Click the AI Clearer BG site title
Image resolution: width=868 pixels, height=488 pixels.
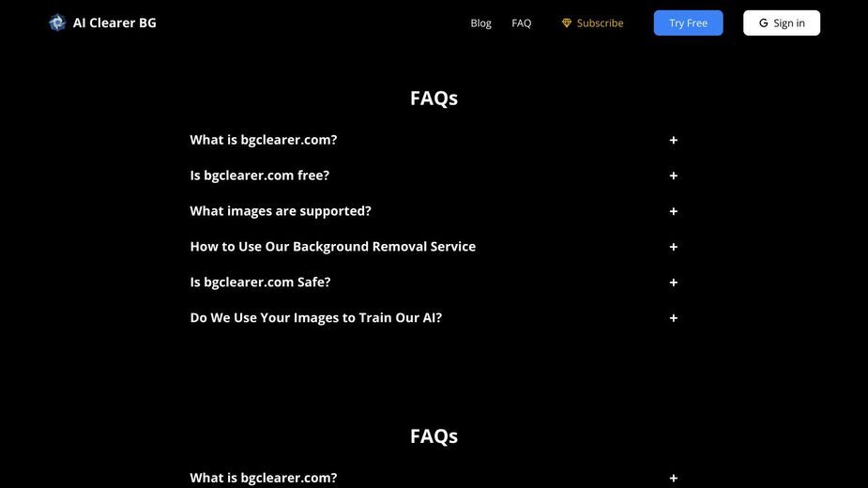tap(114, 23)
